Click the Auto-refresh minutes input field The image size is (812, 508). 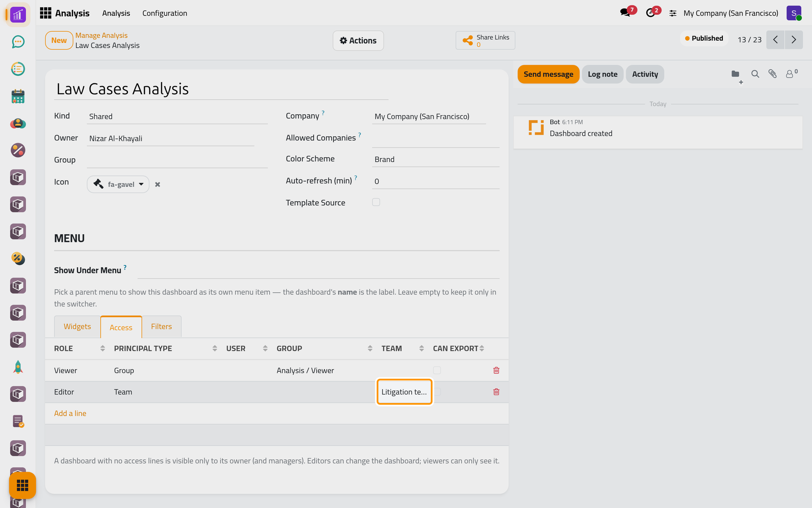pos(436,181)
